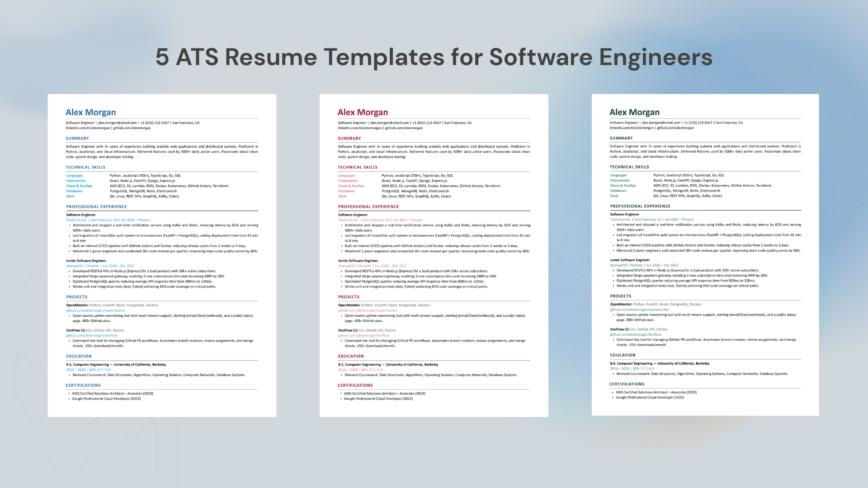Select the blue-themed Alex Morgan resume template
Viewport: 868px width, 488px height.
coord(162,255)
